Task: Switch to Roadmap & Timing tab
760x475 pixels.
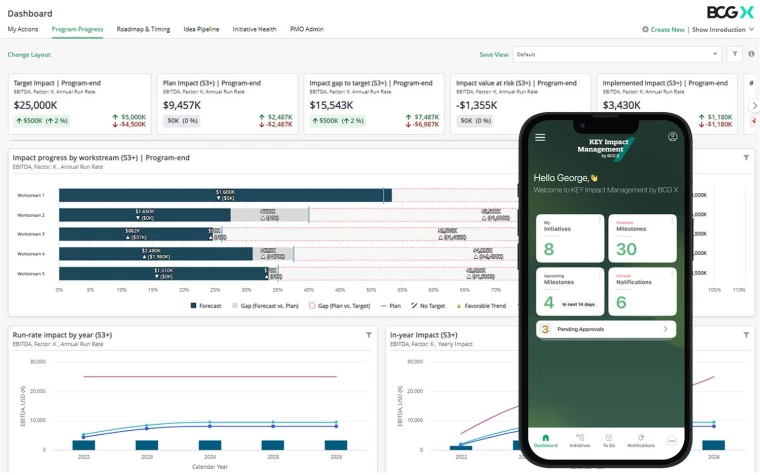Action: tap(143, 29)
